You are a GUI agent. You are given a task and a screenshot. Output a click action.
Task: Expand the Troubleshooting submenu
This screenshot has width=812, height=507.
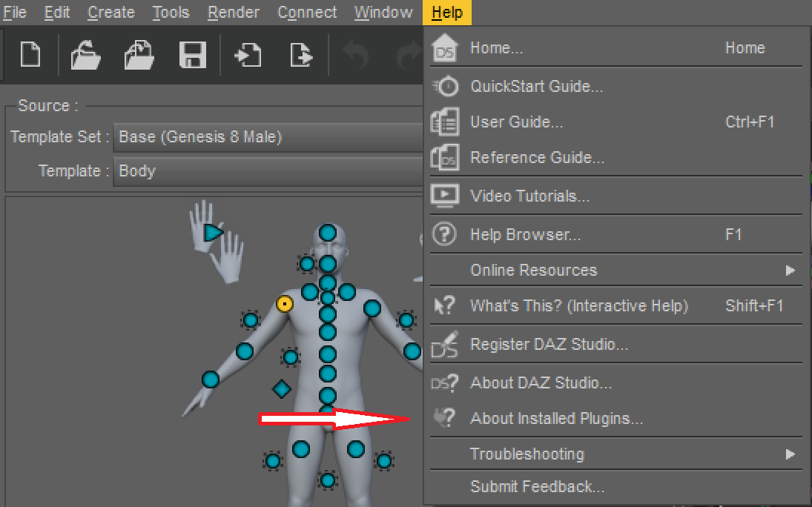pyautogui.click(x=616, y=454)
